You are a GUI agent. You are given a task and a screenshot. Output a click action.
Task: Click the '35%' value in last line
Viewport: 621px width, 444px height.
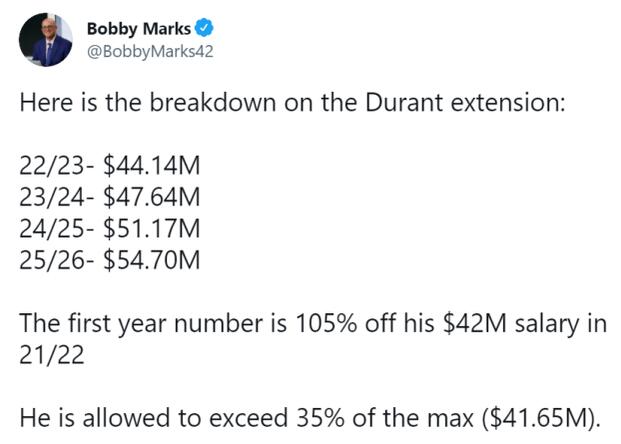click(320, 418)
